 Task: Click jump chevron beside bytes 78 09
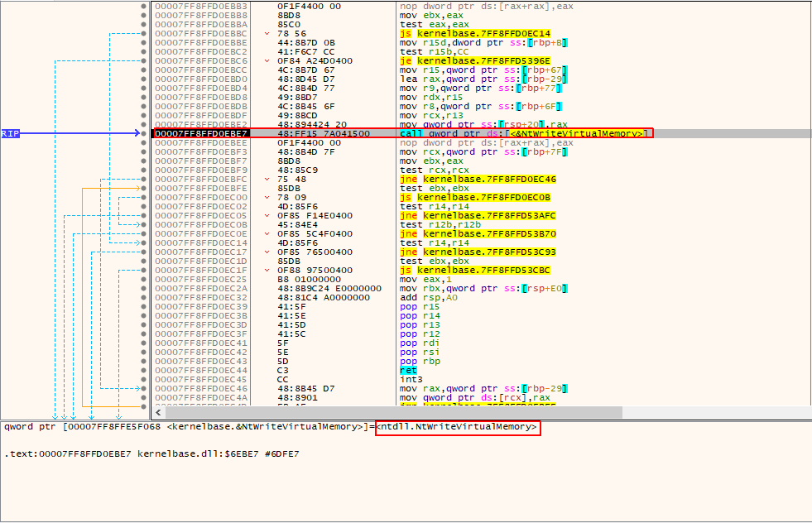(x=267, y=197)
